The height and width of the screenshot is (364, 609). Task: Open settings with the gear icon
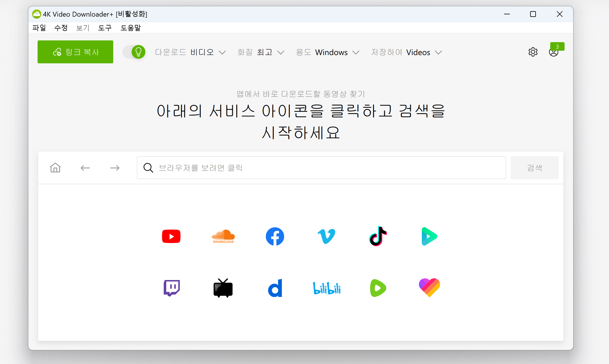tap(533, 52)
